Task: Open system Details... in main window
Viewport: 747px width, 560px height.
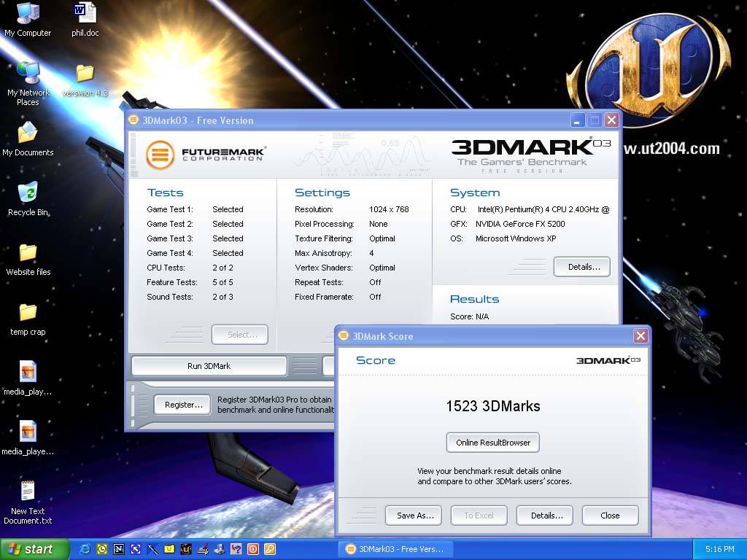Action: click(581, 267)
